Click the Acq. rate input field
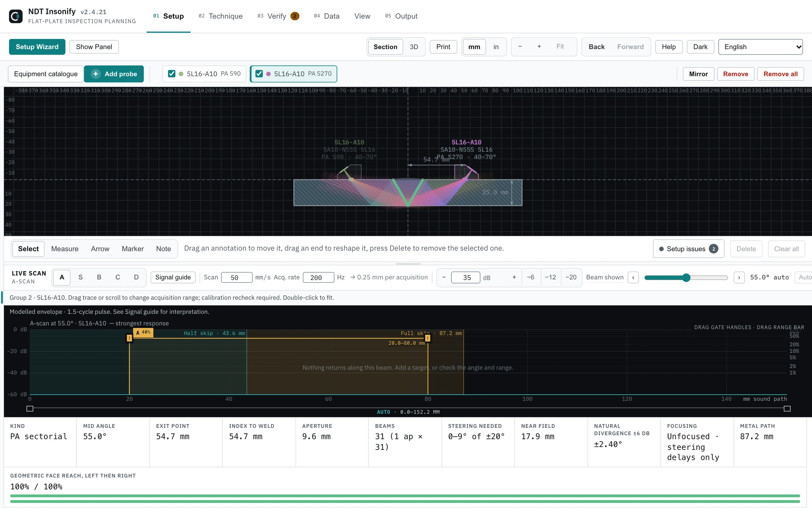812x508 pixels. 318,277
